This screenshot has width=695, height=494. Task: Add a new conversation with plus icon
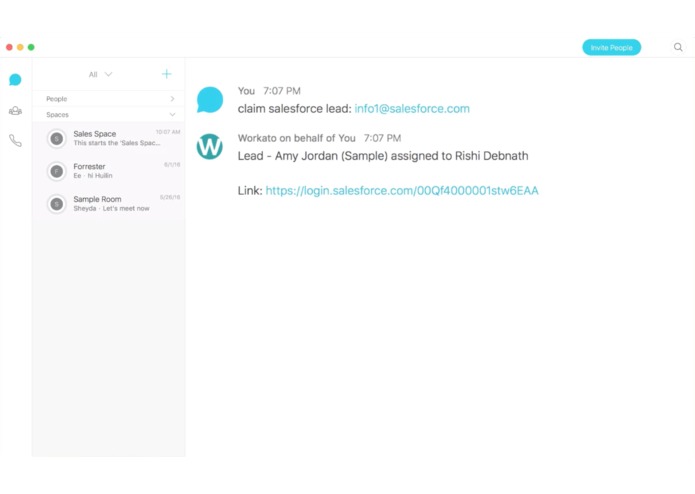[166, 74]
